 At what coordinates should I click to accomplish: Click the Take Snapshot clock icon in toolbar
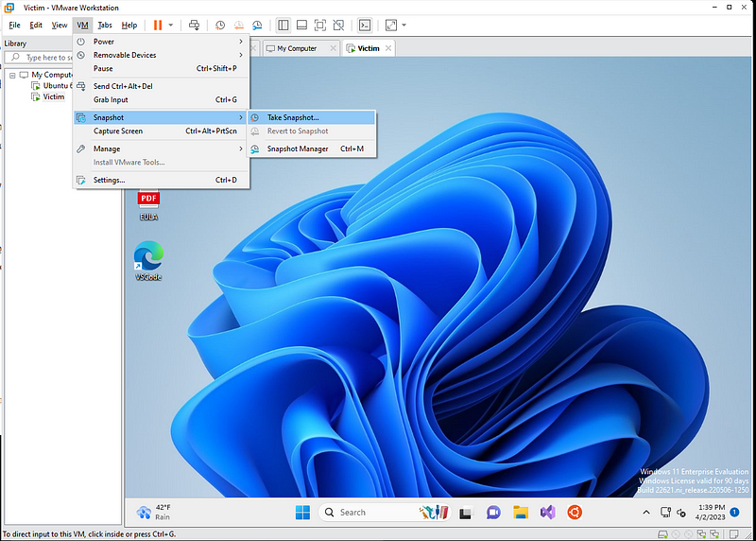220,26
